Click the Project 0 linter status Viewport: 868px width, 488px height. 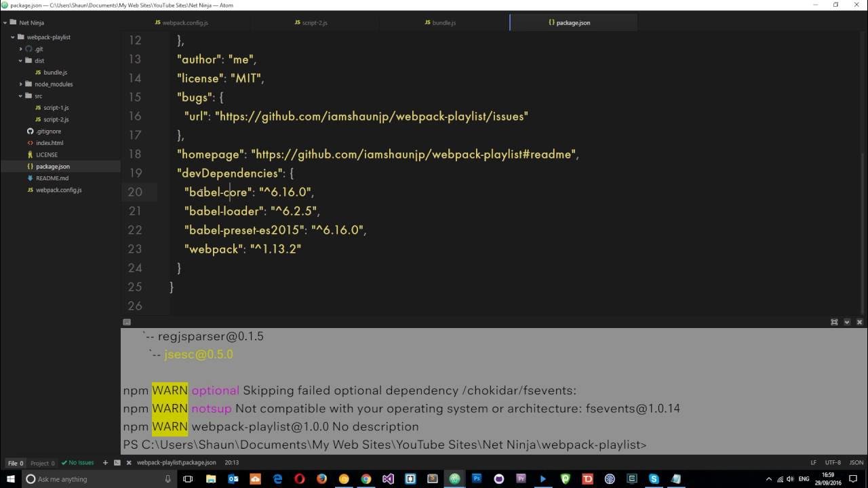[43, 463]
